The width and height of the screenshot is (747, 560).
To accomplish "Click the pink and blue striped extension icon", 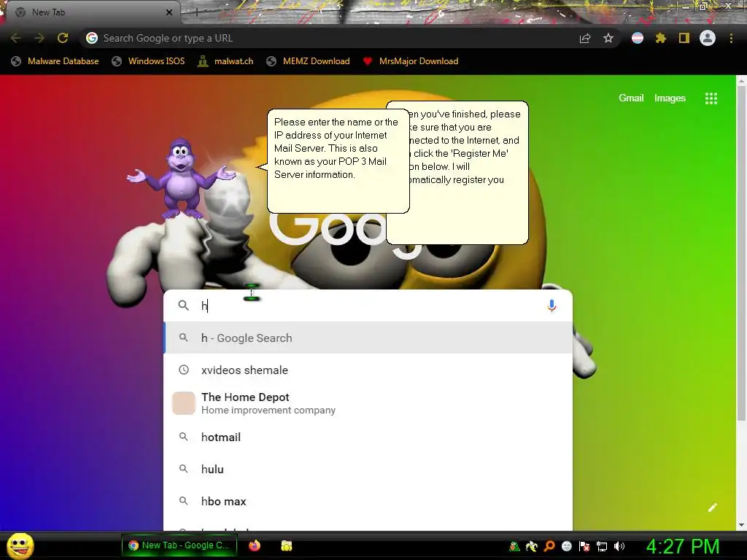I will (638, 38).
